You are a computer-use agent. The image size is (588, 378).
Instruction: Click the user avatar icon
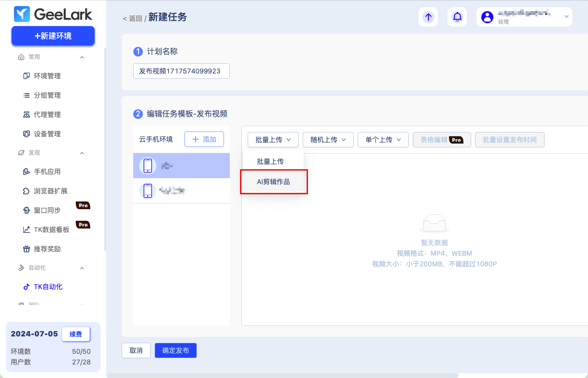tap(487, 17)
